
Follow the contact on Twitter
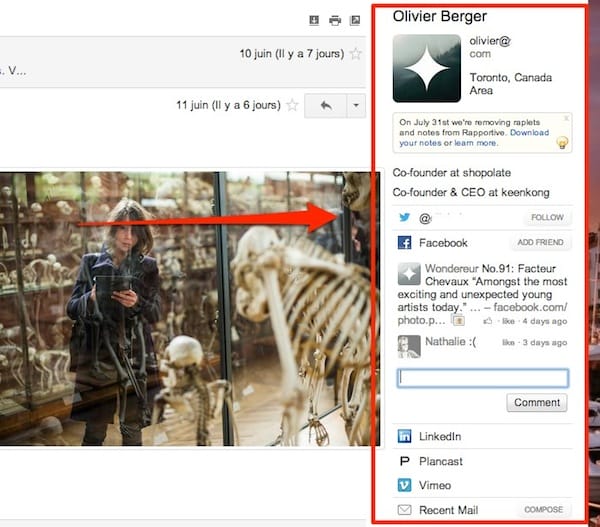click(x=547, y=217)
